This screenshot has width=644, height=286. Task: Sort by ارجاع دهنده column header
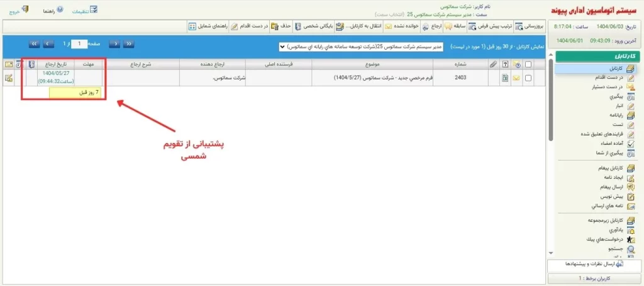(x=212, y=64)
